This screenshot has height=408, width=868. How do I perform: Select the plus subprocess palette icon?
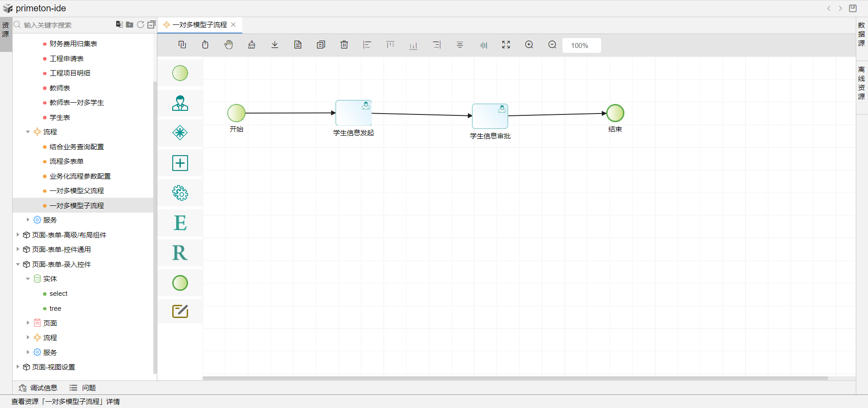point(180,163)
